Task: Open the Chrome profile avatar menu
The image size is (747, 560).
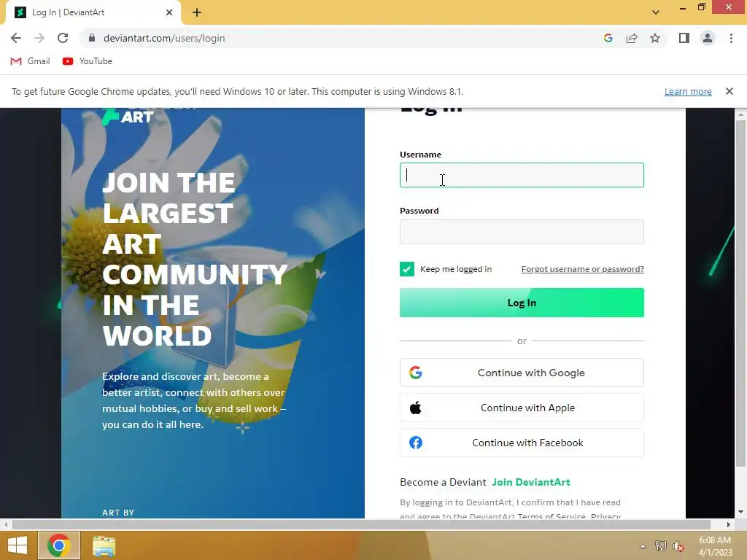Action: pos(708,38)
